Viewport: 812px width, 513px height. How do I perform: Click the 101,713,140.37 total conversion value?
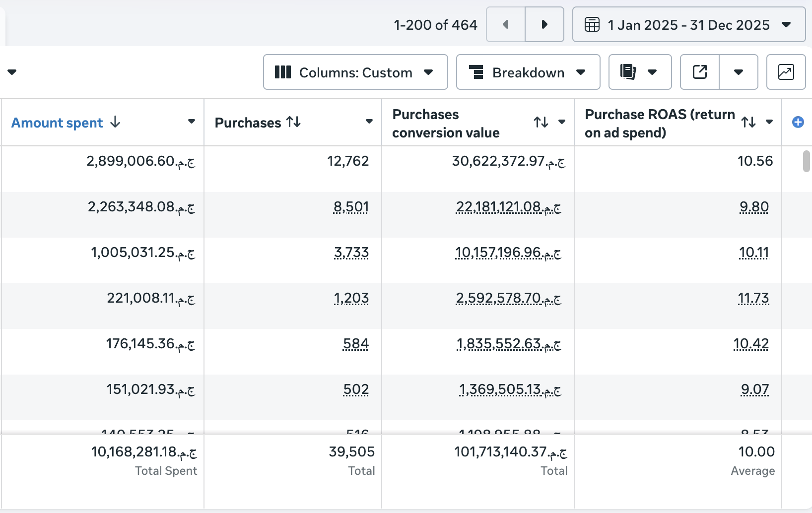point(511,452)
